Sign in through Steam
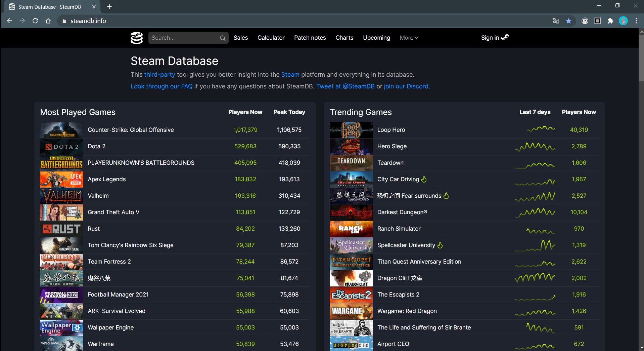The image size is (644, 351). [495, 38]
